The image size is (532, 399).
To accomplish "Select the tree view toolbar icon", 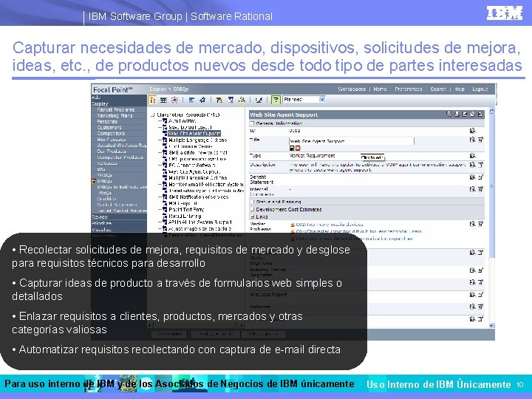I will click(x=152, y=100).
